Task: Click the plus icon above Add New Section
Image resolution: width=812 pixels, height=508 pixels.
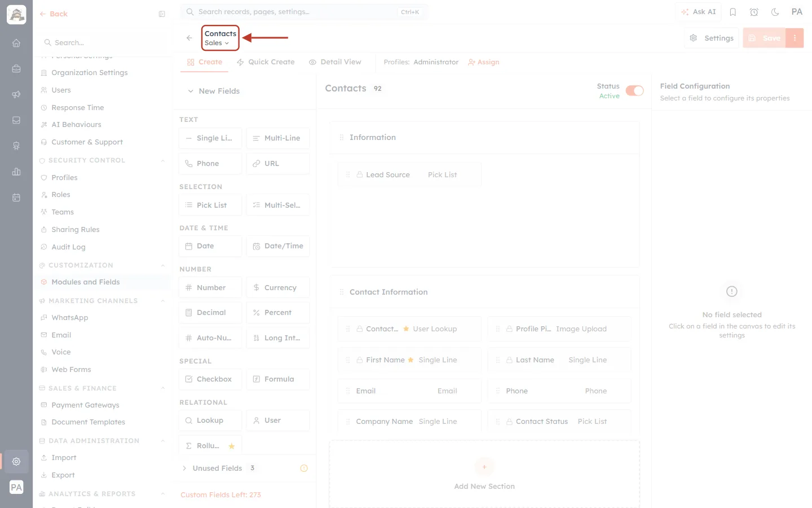Action: coord(484,467)
